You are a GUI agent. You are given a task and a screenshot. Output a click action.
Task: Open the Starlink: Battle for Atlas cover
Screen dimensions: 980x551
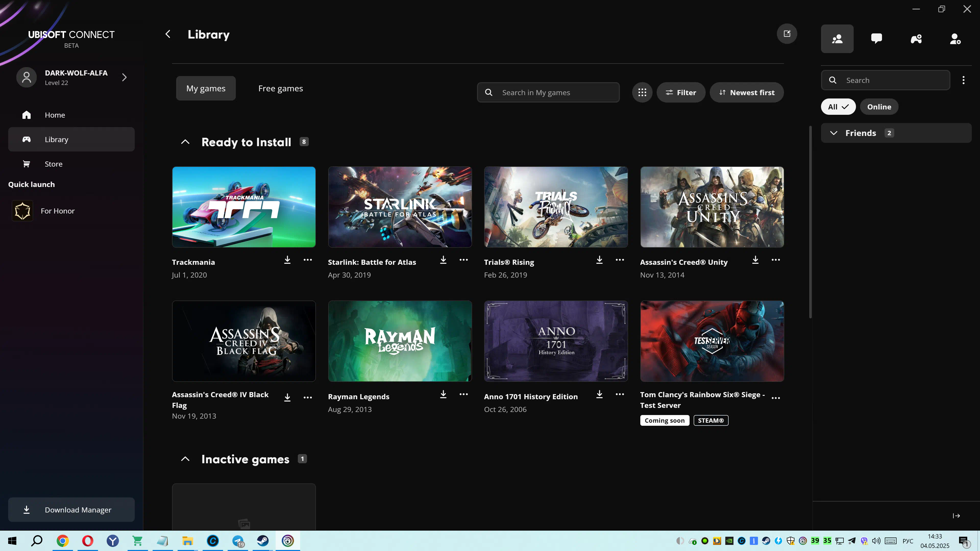click(x=400, y=207)
